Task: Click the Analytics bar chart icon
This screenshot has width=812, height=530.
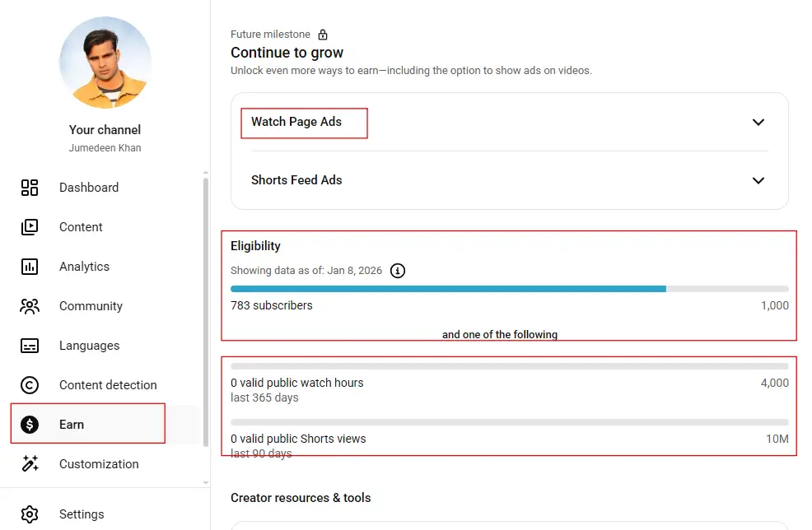Action: (x=30, y=267)
